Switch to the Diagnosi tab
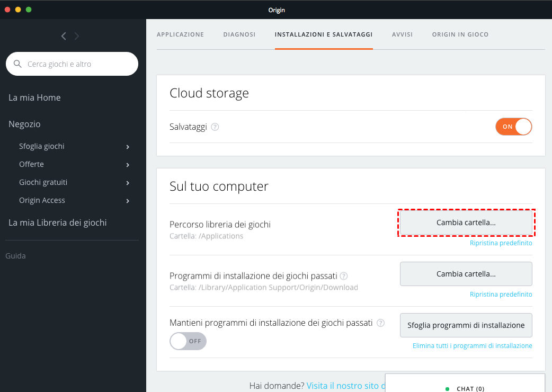552x392 pixels. click(239, 34)
